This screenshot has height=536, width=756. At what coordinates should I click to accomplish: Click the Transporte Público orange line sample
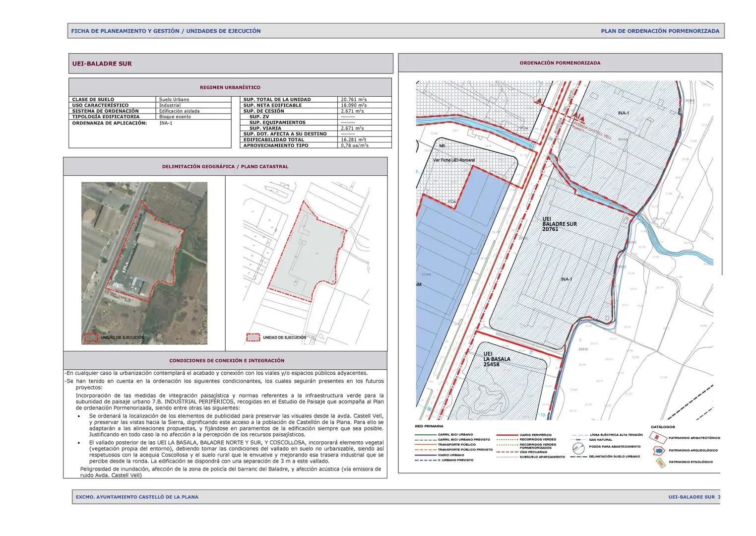(425, 445)
